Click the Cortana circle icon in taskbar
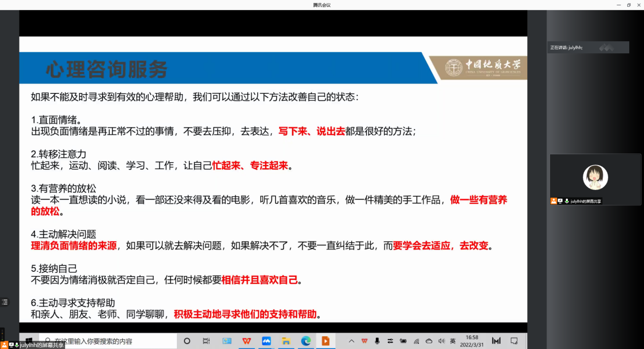644x349 pixels. point(187,341)
